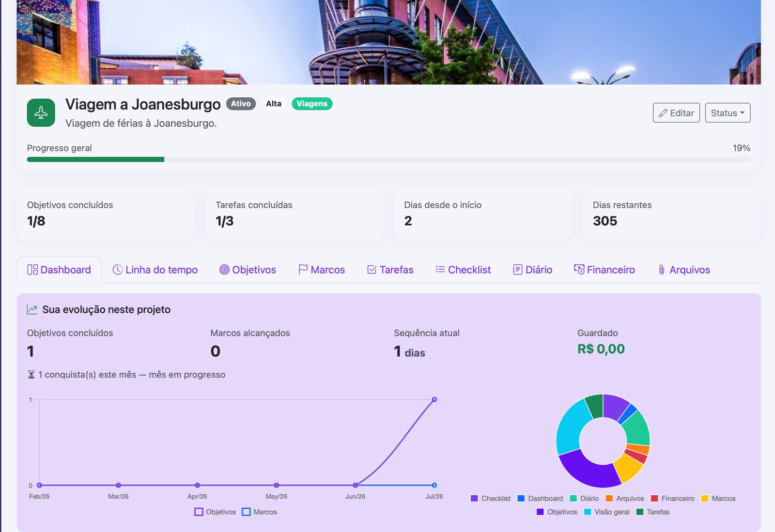Click the journal icon beside Diário tab
The image size is (775, 532).
pyautogui.click(x=517, y=270)
